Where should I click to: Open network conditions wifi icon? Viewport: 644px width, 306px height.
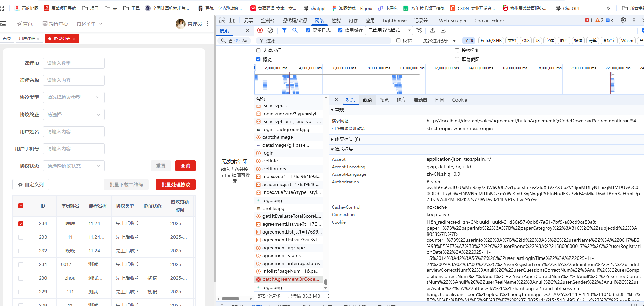click(x=419, y=30)
